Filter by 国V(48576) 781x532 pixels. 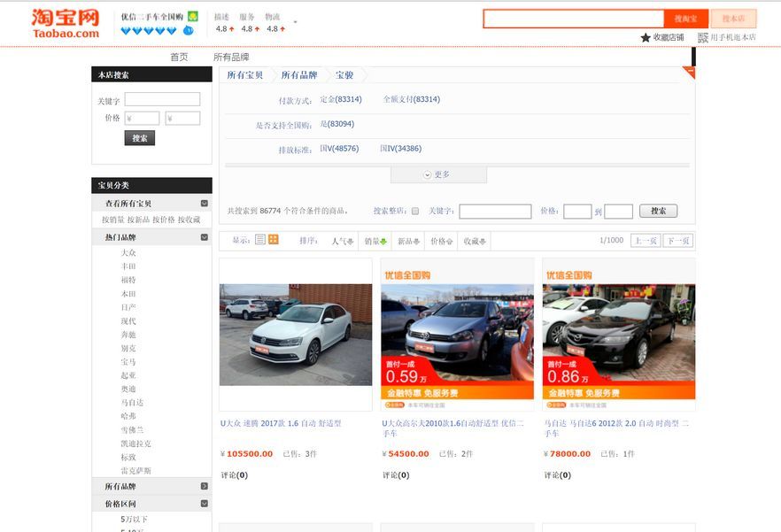click(x=339, y=149)
